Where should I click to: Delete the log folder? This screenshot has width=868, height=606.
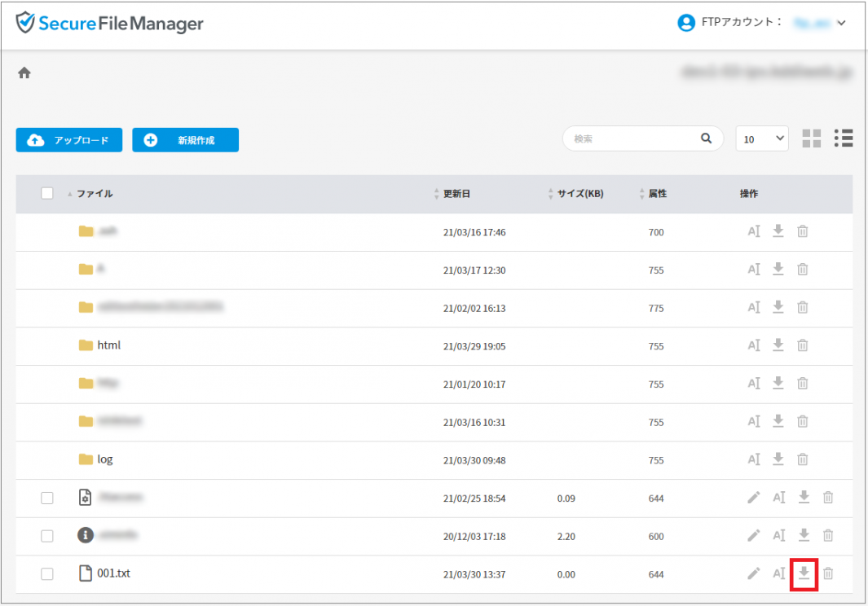(803, 459)
